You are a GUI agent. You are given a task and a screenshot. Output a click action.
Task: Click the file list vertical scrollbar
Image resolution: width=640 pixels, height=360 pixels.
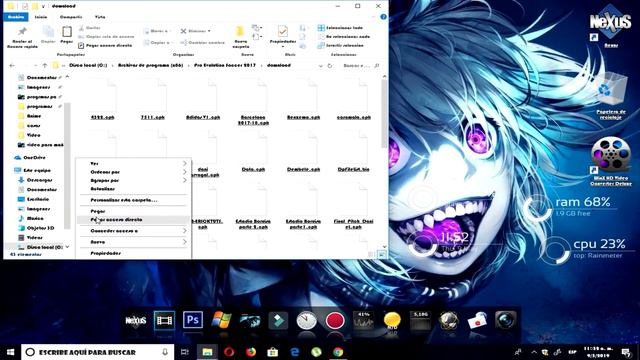pyautogui.click(x=384, y=114)
